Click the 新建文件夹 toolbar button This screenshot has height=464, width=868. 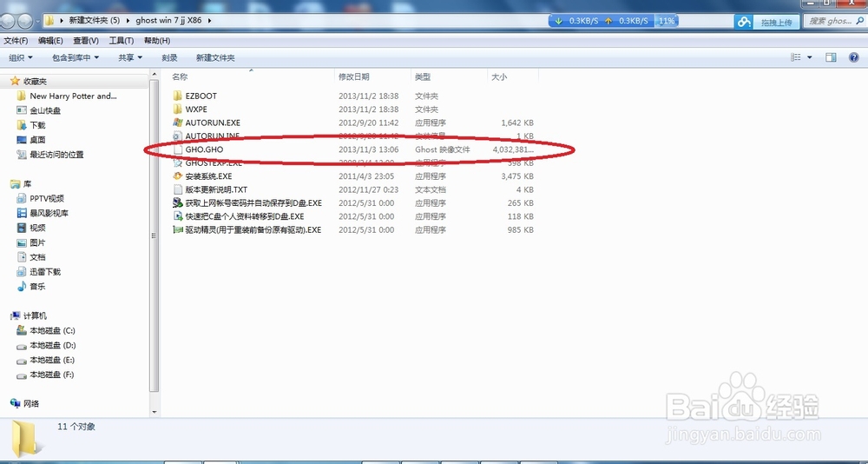pos(215,57)
